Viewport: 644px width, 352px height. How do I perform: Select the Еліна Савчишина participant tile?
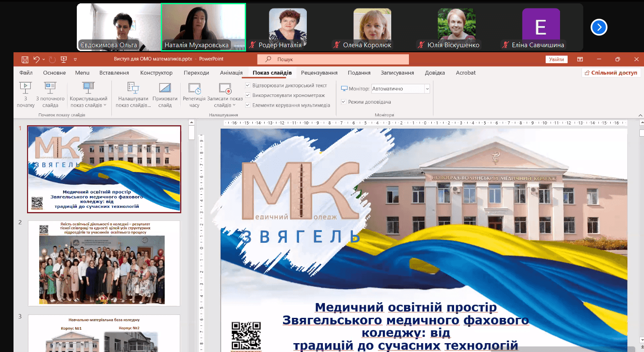[x=541, y=27]
